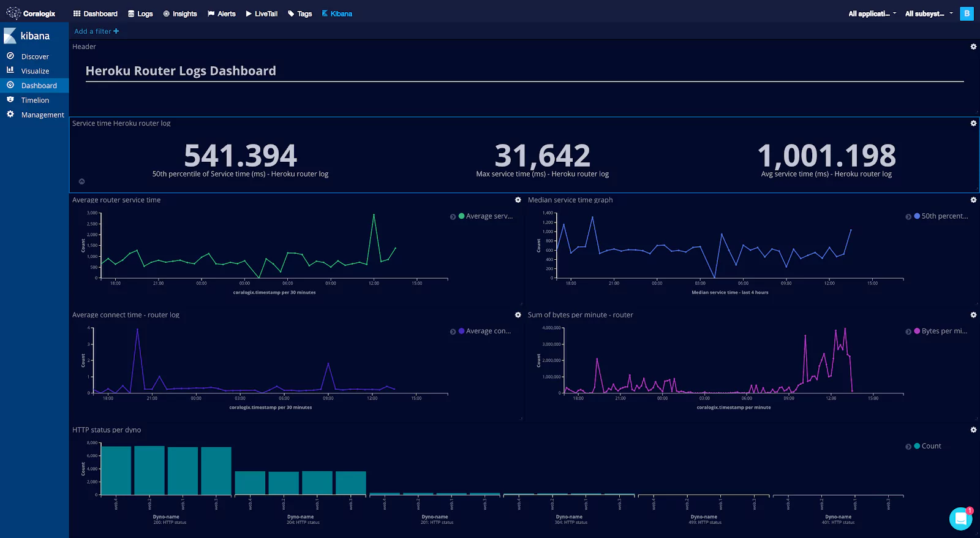Open Insights tab in top navigation
The width and height of the screenshot is (980, 538).
pyautogui.click(x=180, y=13)
